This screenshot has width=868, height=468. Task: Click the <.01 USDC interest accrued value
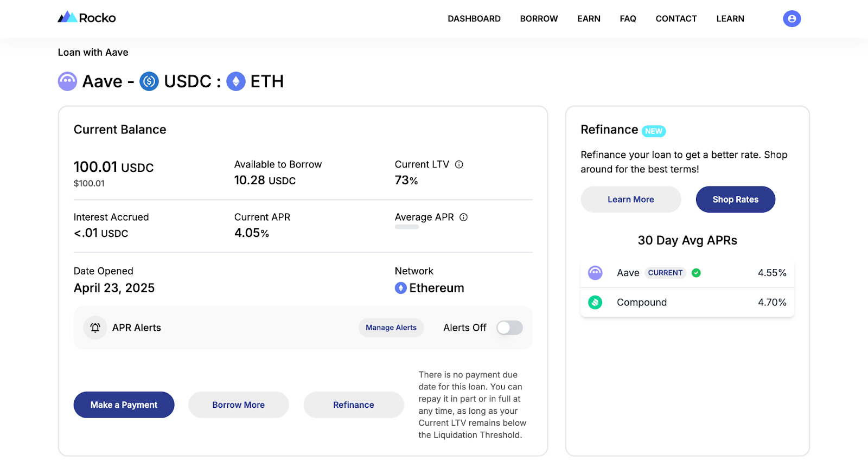coord(101,233)
